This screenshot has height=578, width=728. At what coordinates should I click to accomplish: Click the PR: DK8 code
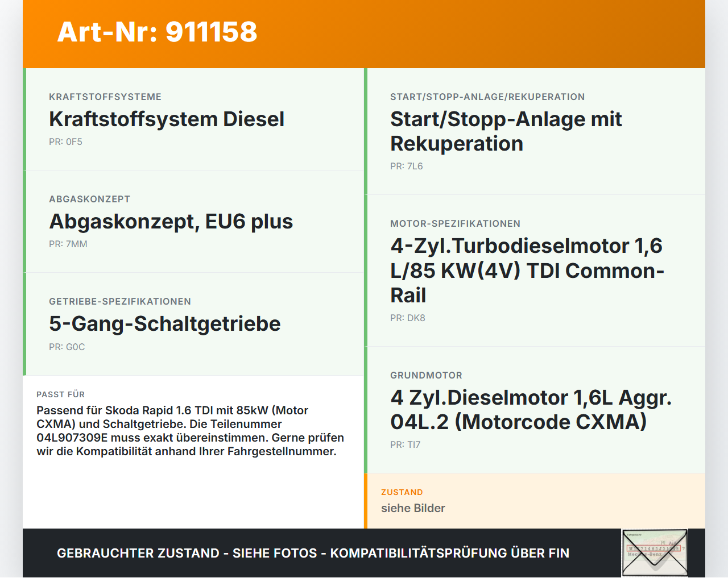click(x=408, y=318)
